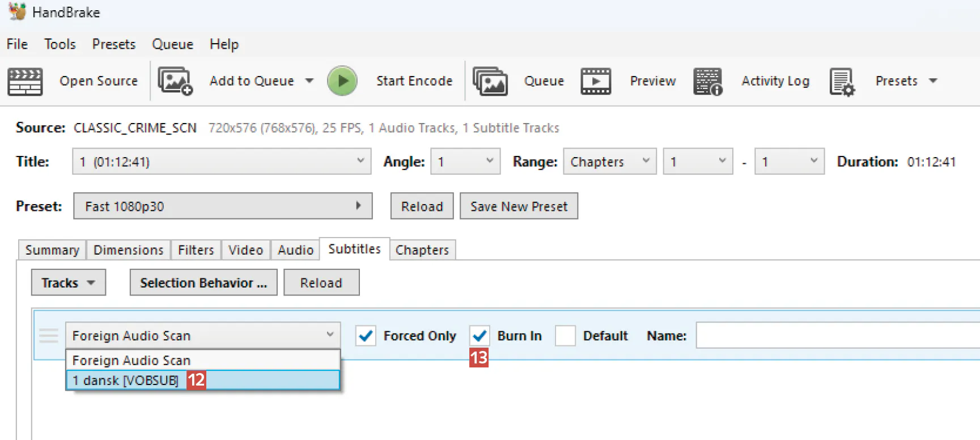Click the HandBrake app logo icon
The height and width of the screenshot is (440, 980).
[18, 11]
